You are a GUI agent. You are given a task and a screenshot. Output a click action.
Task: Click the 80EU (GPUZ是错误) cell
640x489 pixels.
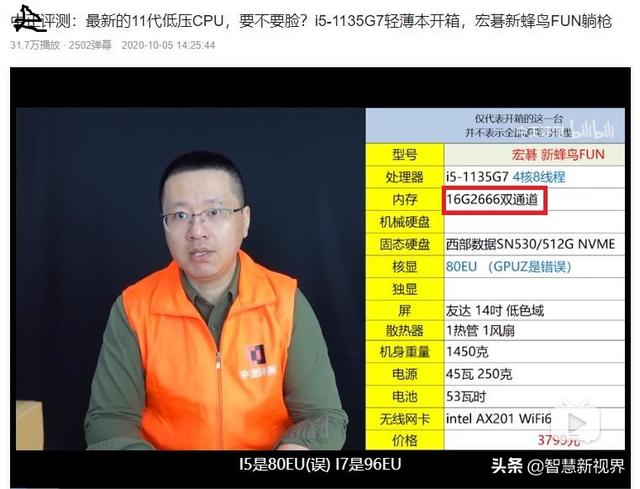tap(534, 267)
